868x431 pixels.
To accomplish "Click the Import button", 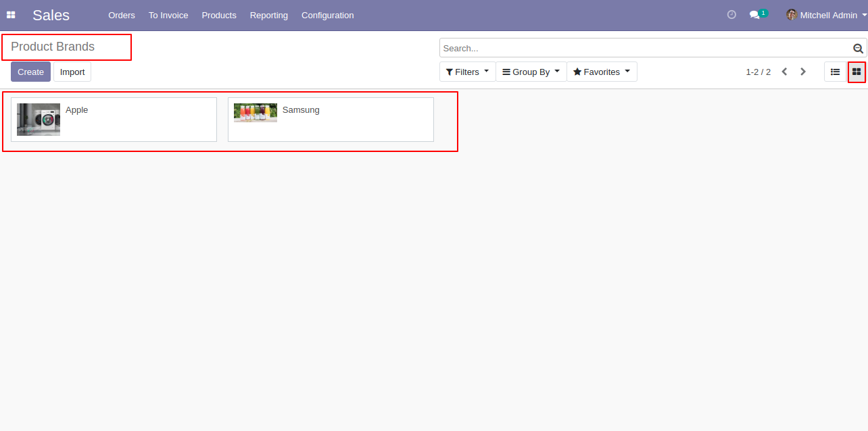I will click(x=72, y=72).
